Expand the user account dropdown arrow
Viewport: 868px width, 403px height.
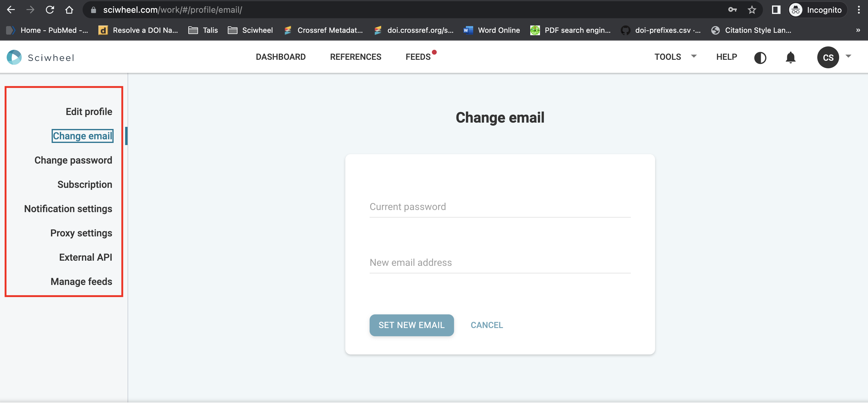(x=849, y=56)
